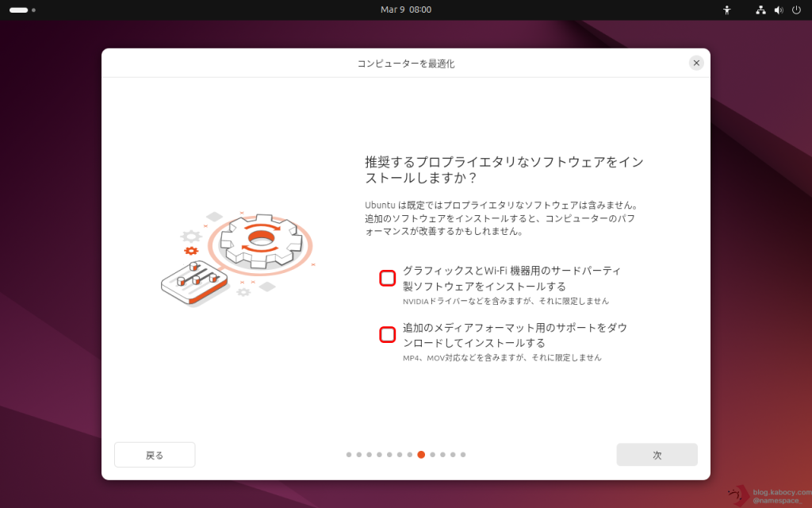The width and height of the screenshot is (812, 508).
Task: Click the workspace indicator pill at top-left
Action: [x=19, y=10]
